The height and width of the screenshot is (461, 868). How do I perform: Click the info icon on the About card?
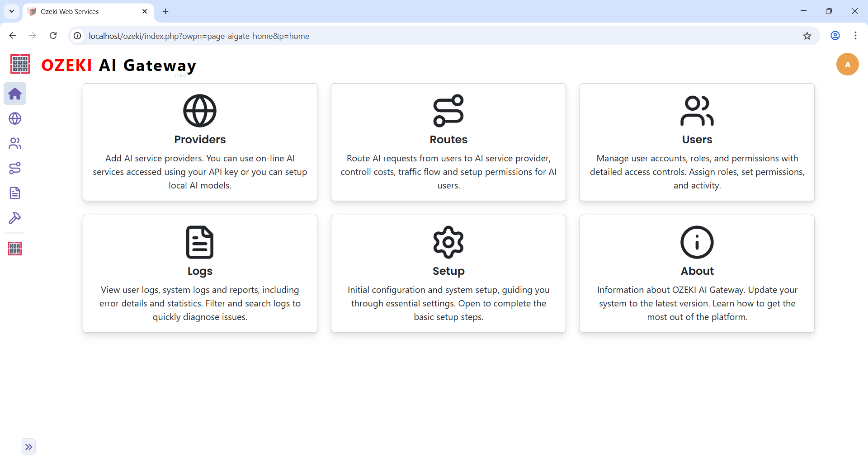coord(697,242)
